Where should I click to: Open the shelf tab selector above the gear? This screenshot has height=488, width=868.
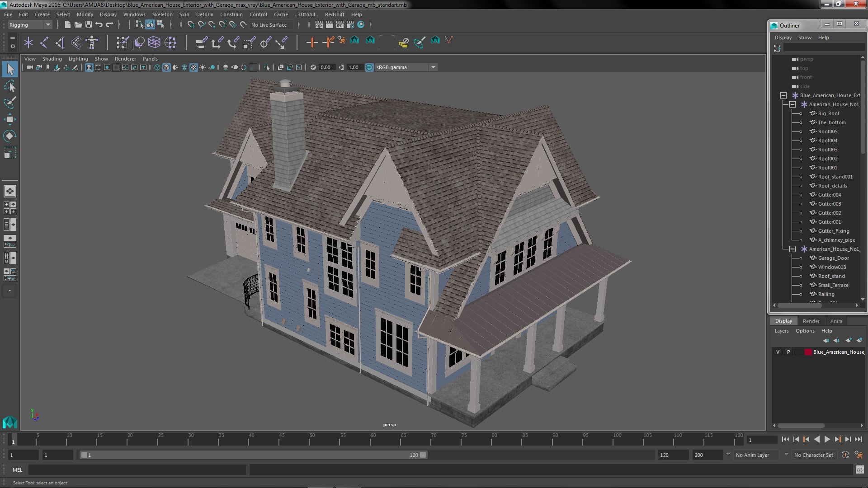pyautogui.click(x=13, y=38)
